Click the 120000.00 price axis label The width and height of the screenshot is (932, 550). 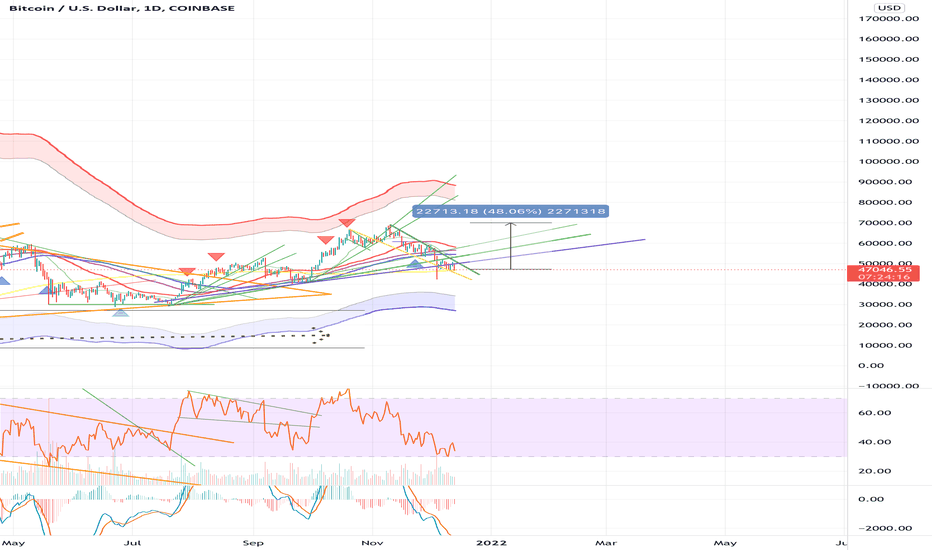click(x=889, y=121)
